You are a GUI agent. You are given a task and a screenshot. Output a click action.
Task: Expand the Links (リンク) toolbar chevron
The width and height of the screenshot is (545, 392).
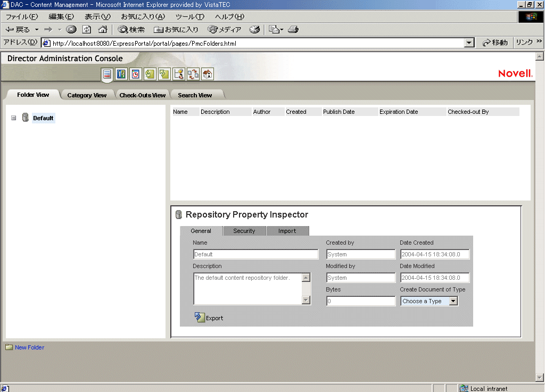coord(539,41)
